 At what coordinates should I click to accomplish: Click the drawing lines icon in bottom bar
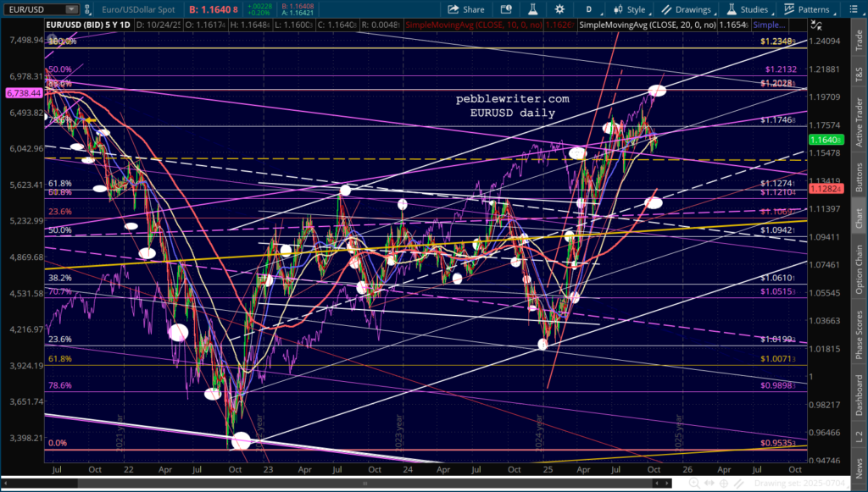[x=738, y=484]
